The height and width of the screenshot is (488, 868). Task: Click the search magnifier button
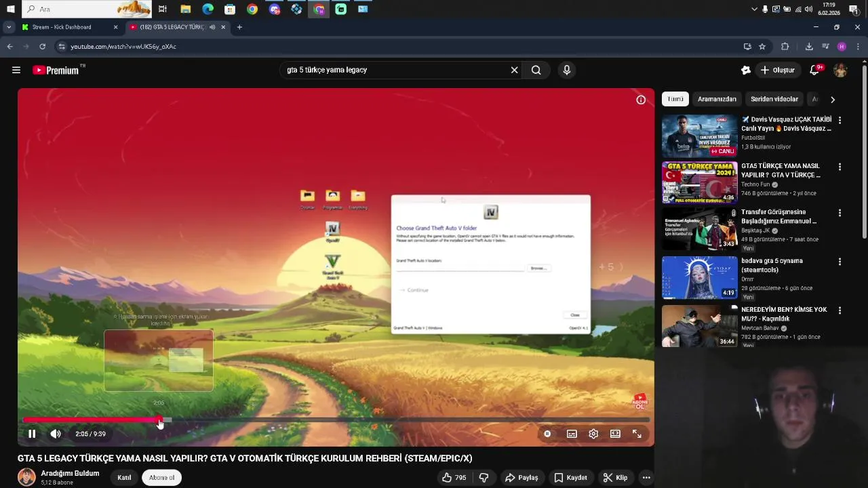[536, 70]
